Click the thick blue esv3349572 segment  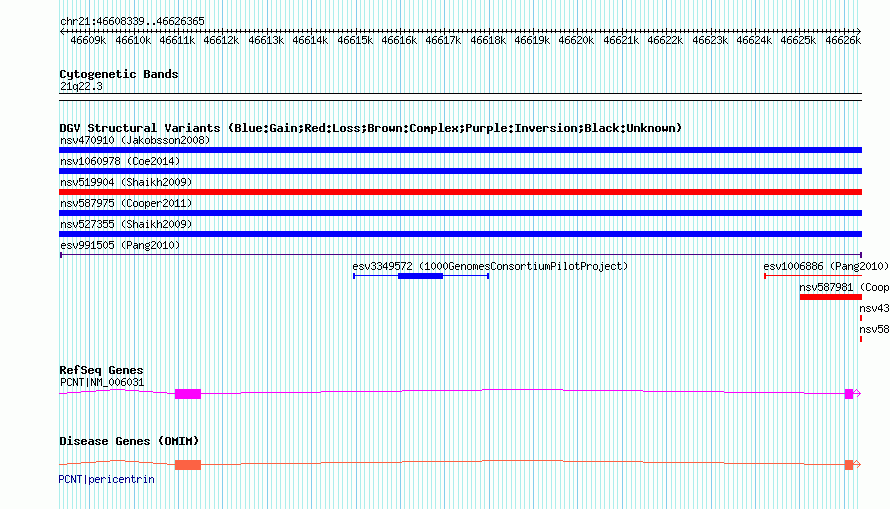point(421,276)
